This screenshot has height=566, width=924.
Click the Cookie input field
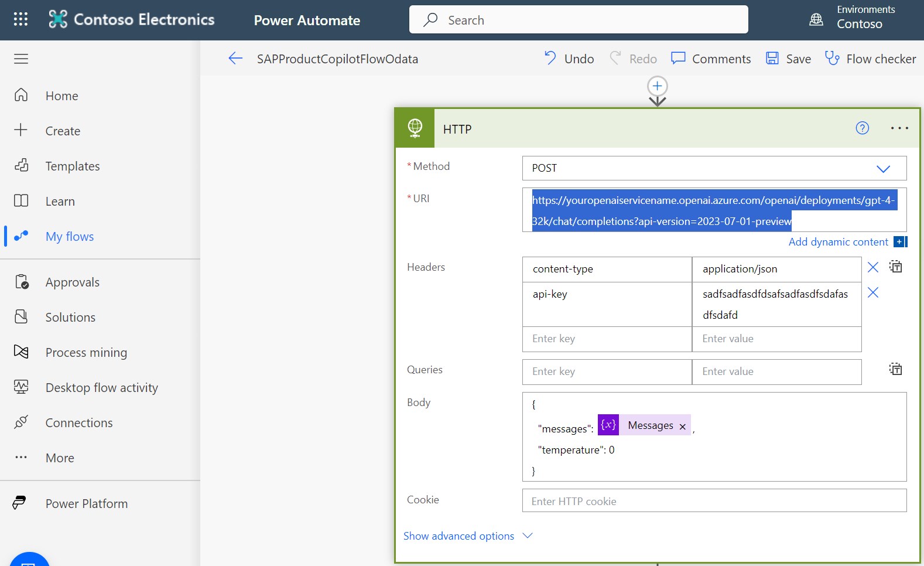[714, 501]
